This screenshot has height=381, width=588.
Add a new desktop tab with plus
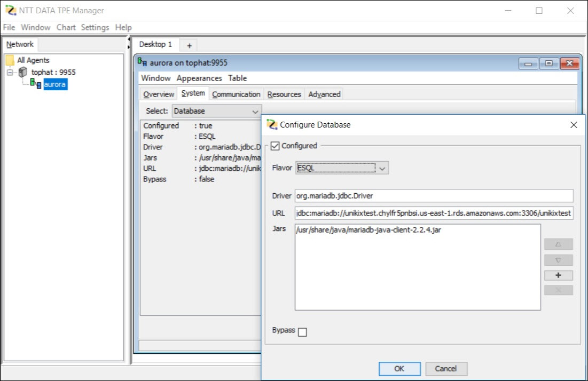(190, 45)
